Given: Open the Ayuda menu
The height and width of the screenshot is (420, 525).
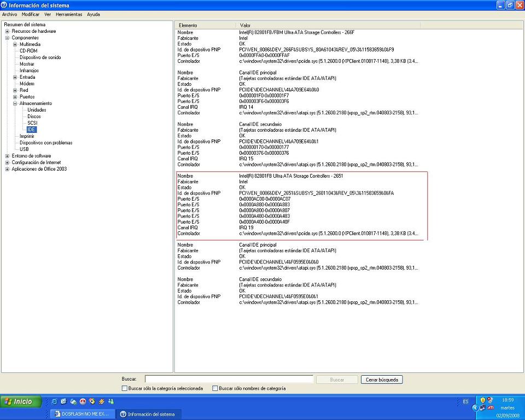Looking at the screenshot, I should pos(94,14).
